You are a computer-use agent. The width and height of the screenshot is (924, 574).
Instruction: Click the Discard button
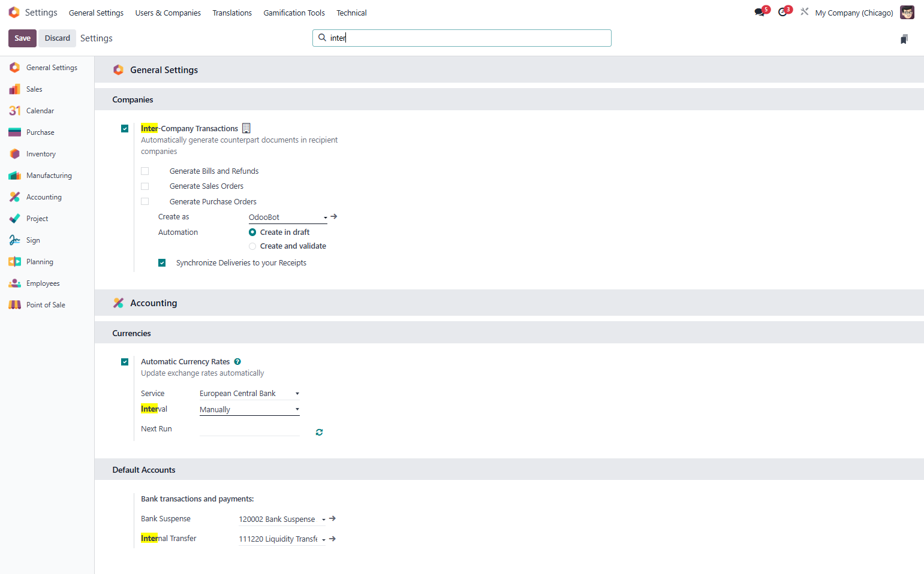(58, 38)
